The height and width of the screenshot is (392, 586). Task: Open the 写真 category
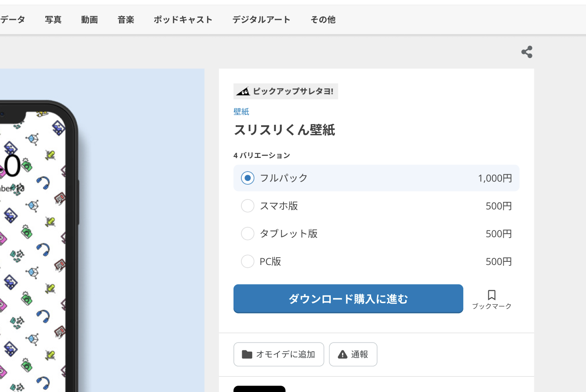(53, 20)
